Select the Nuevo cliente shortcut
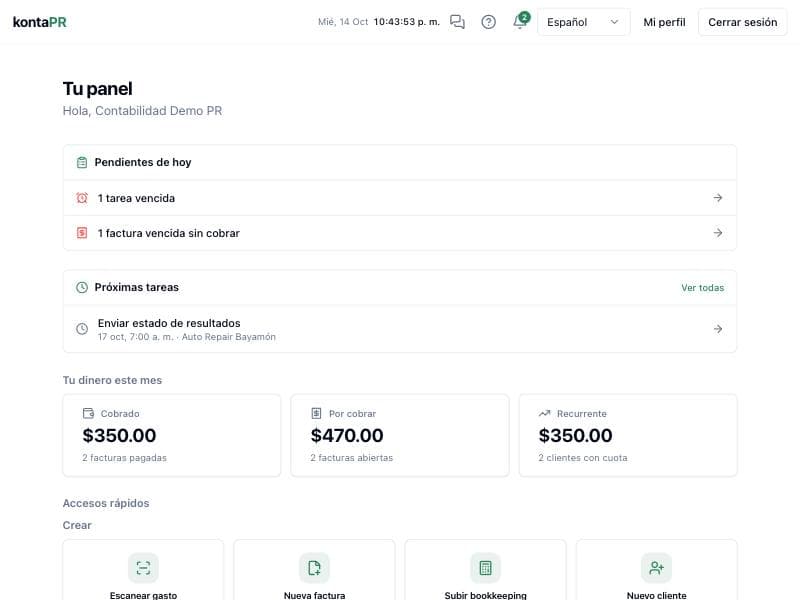This screenshot has height=600, width=800. click(x=657, y=570)
